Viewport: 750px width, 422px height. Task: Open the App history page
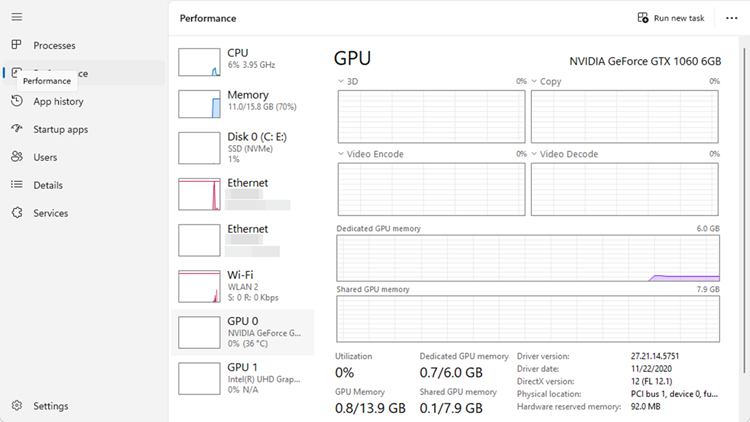click(84, 101)
